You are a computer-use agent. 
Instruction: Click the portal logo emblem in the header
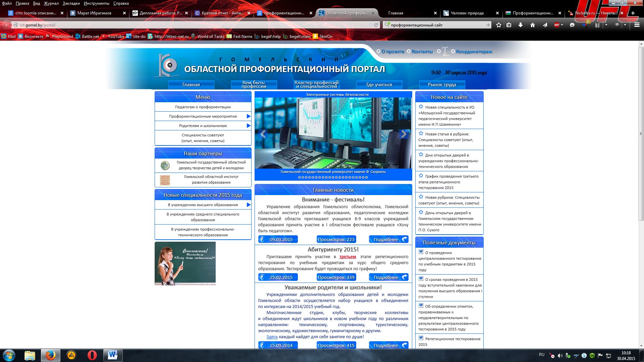click(167, 65)
